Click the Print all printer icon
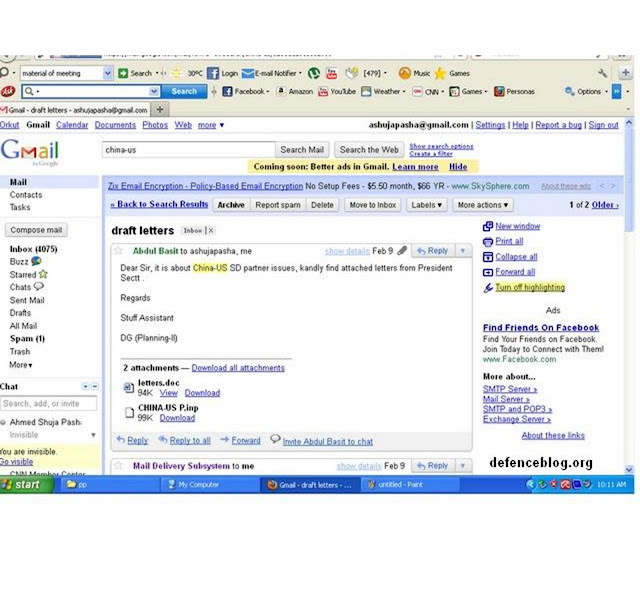Screen dimensions: 640x594 (488, 242)
